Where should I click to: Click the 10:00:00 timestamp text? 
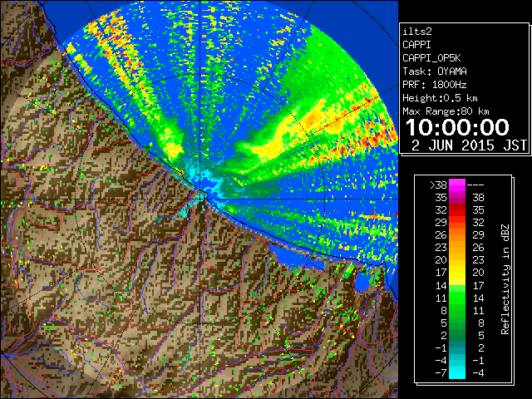(x=457, y=127)
